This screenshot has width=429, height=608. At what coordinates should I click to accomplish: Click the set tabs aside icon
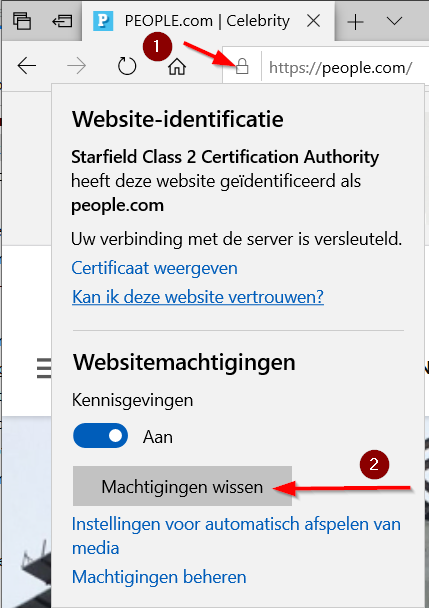(62, 21)
